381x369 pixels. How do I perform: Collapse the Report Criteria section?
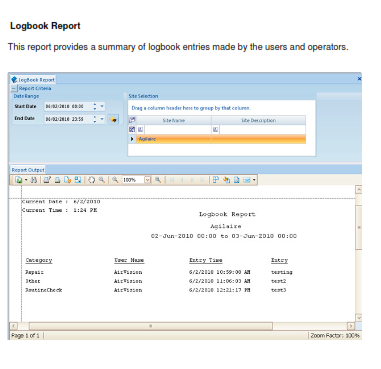click(x=14, y=89)
